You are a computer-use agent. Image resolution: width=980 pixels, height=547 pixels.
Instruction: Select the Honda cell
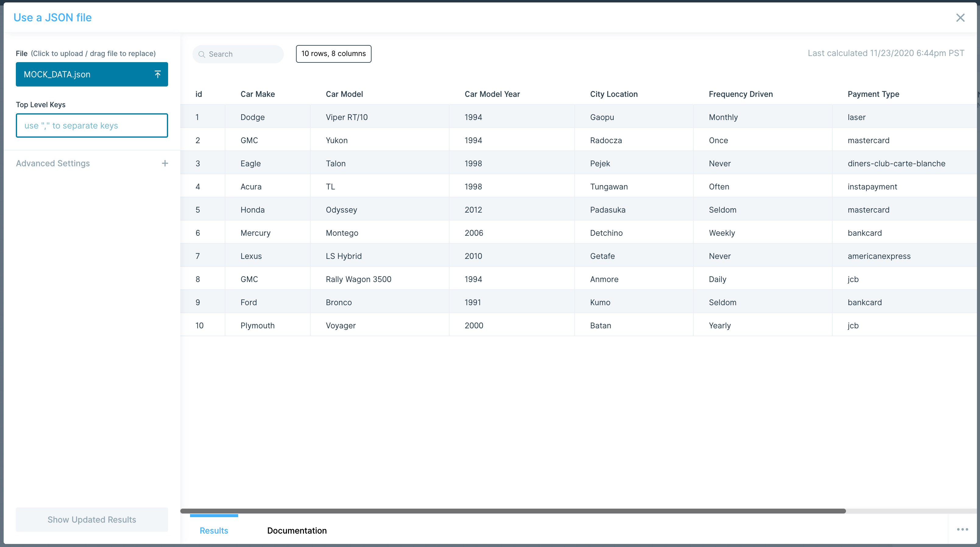[x=267, y=210]
